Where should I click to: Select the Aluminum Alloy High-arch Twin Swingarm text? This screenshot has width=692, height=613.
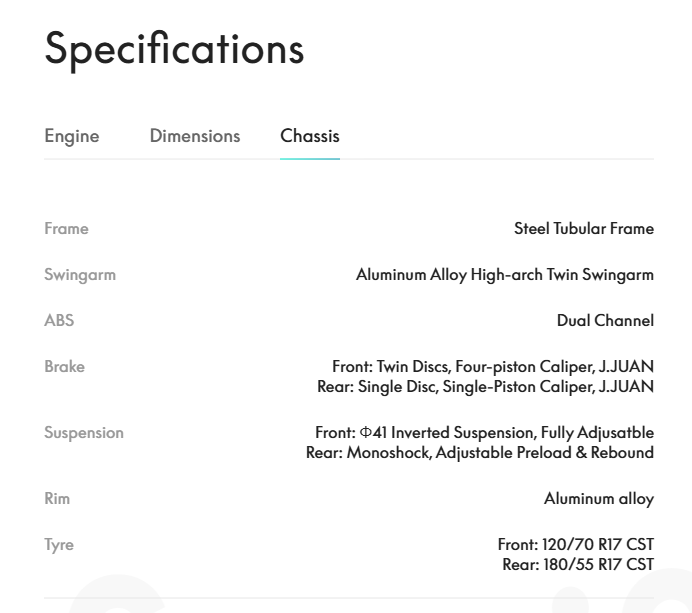click(x=505, y=275)
